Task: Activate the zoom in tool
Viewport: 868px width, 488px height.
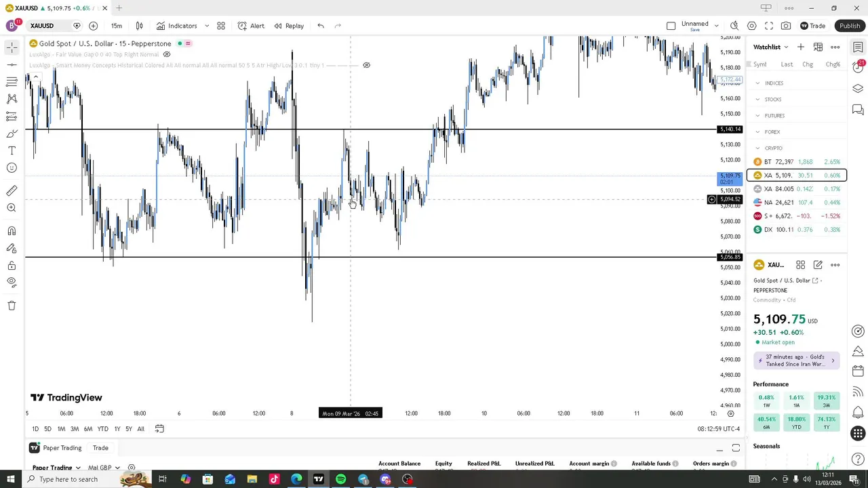Action: point(12,208)
